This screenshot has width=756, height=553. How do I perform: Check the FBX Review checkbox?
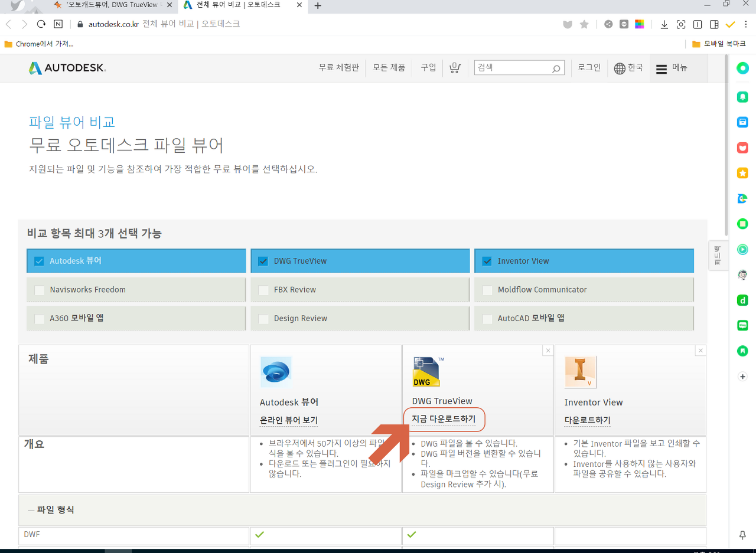pyautogui.click(x=263, y=290)
